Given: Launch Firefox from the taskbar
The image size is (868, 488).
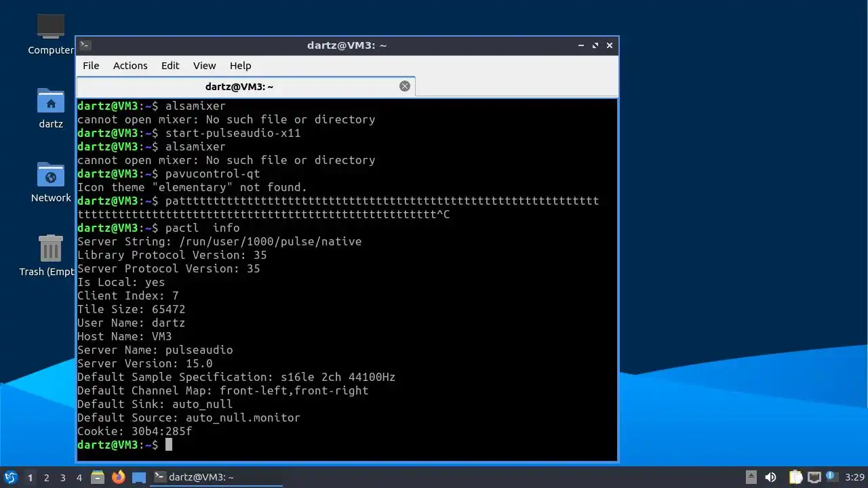Looking at the screenshot, I should pos(119,477).
